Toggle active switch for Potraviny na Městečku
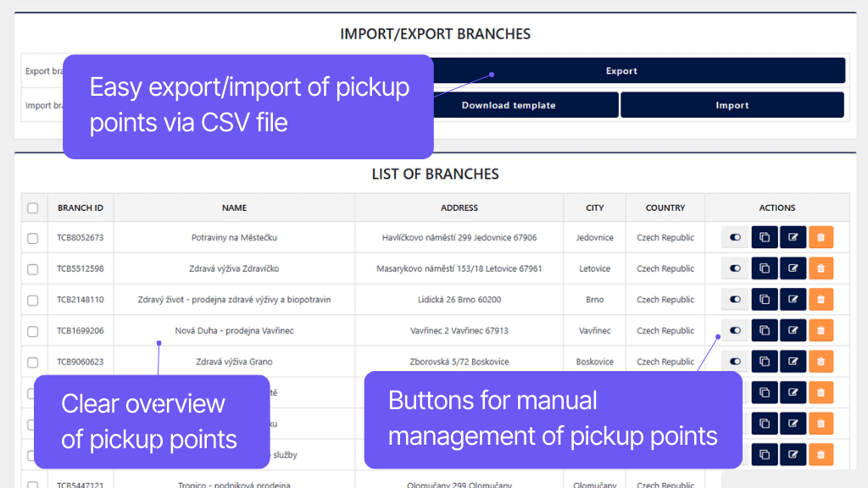 (x=735, y=237)
